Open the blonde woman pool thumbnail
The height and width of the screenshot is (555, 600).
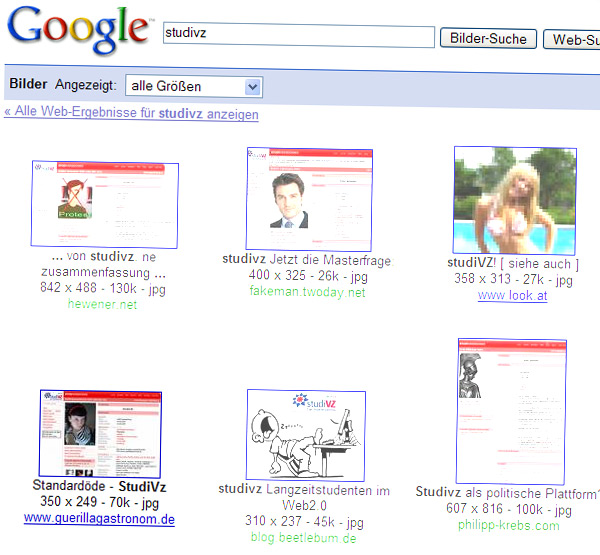[514, 200]
